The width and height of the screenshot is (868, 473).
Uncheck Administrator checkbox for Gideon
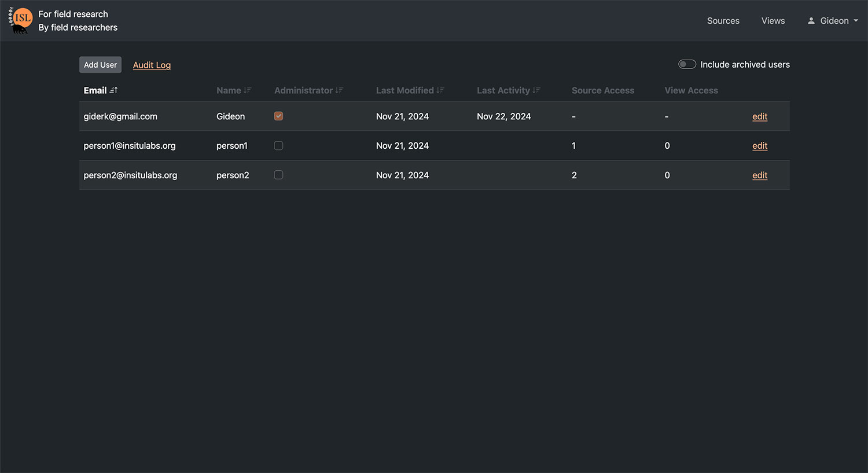point(278,116)
